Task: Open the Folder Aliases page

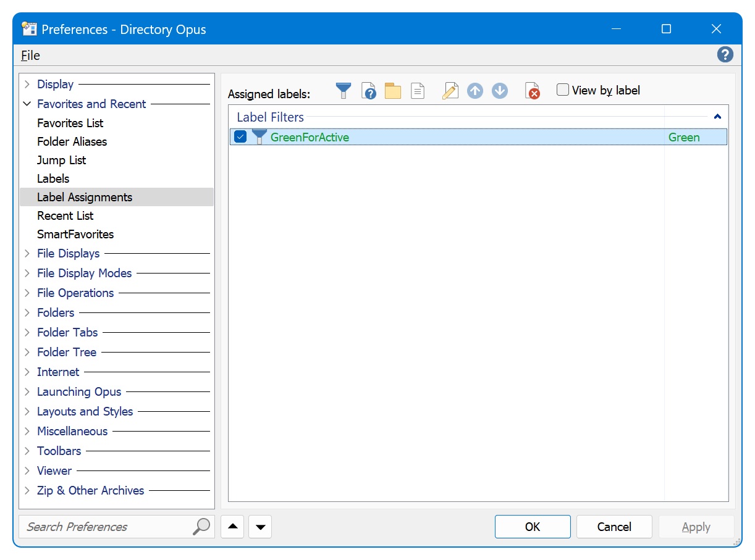Action: click(72, 141)
